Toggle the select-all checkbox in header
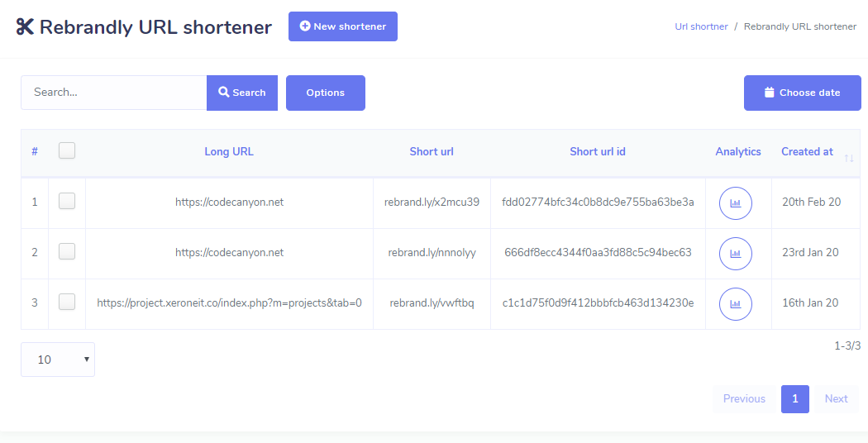Screen dimensions: 868x443 pos(67,150)
